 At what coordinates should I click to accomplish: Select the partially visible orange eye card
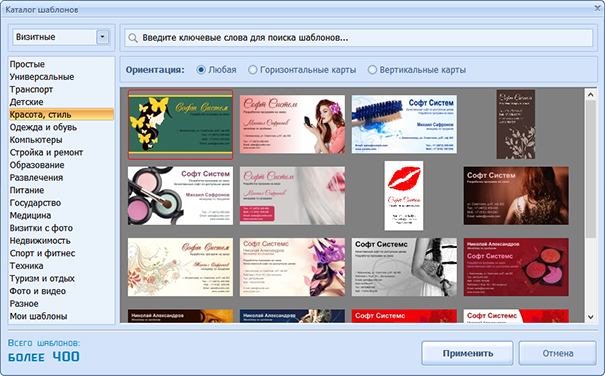[180, 316]
